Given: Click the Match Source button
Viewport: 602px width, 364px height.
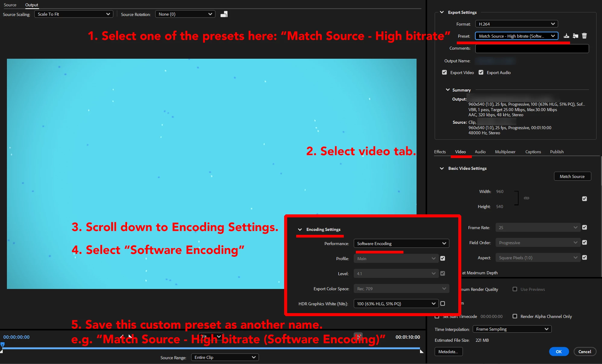Looking at the screenshot, I should (572, 176).
